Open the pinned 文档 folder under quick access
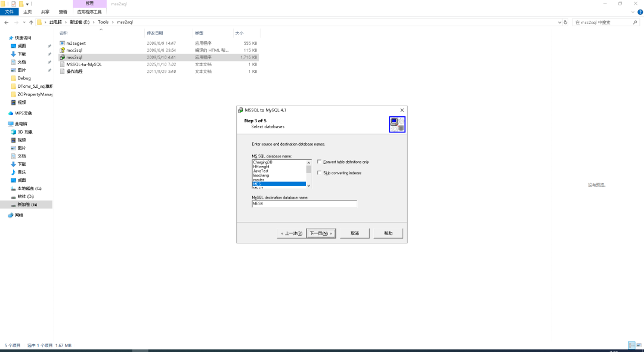Image resolution: width=644 pixels, height=352 pixels. coord(22,62)
